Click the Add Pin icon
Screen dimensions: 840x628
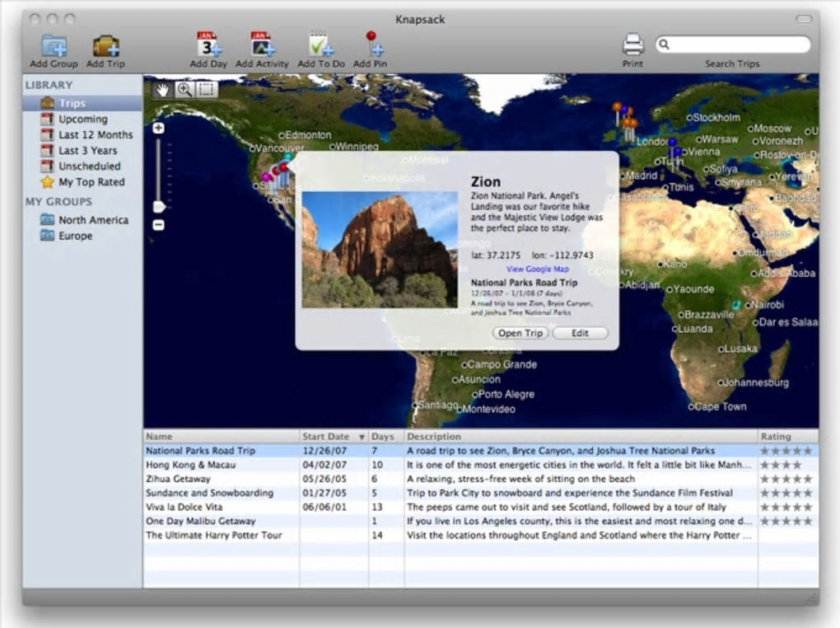tap(373, 45)
